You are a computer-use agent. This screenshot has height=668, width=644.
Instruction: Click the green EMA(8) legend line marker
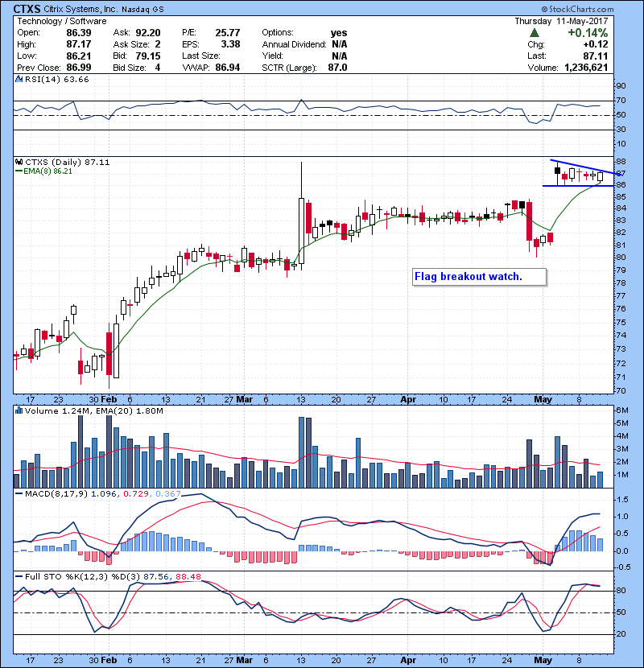click(19, 171)
